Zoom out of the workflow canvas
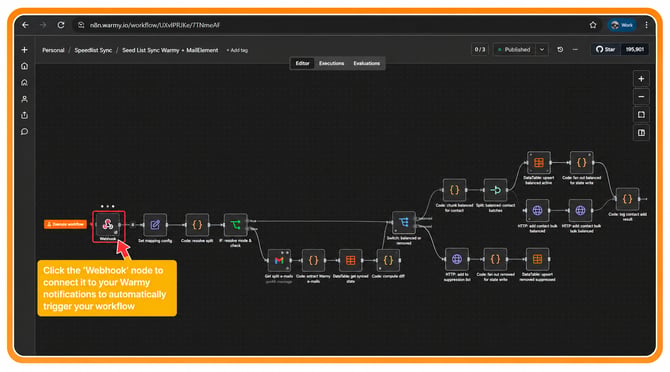The width and height of the screenshot is (670, 372). (641, 97)
